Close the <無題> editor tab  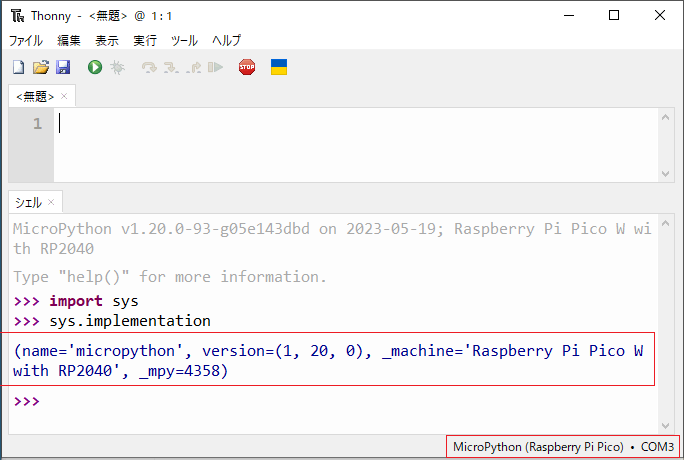(65, 97)
